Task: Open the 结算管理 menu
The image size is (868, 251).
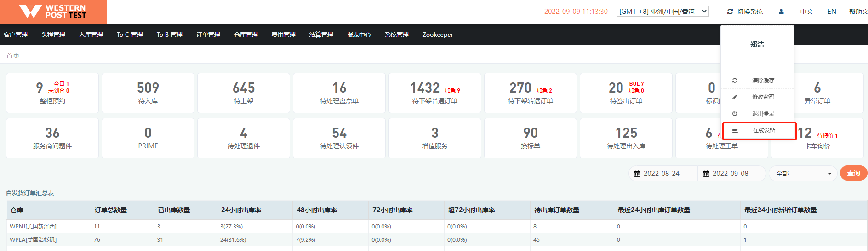Action: click(x=321, y=35)
